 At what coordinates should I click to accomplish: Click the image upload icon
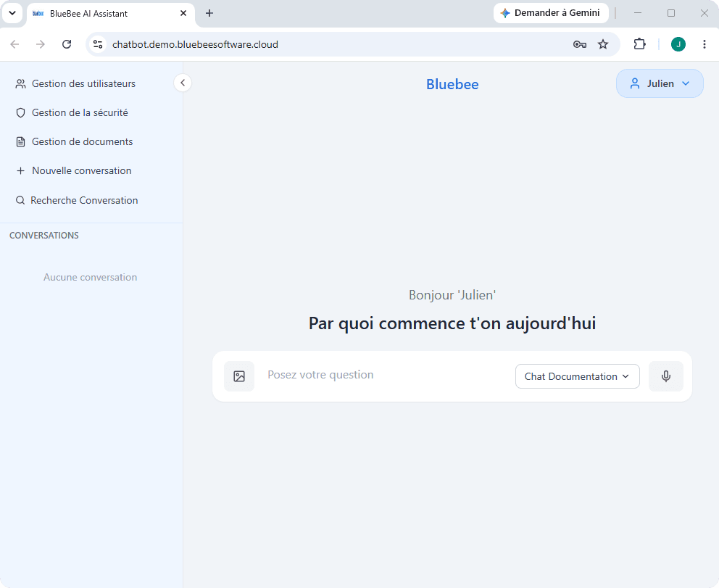[239, 376]
